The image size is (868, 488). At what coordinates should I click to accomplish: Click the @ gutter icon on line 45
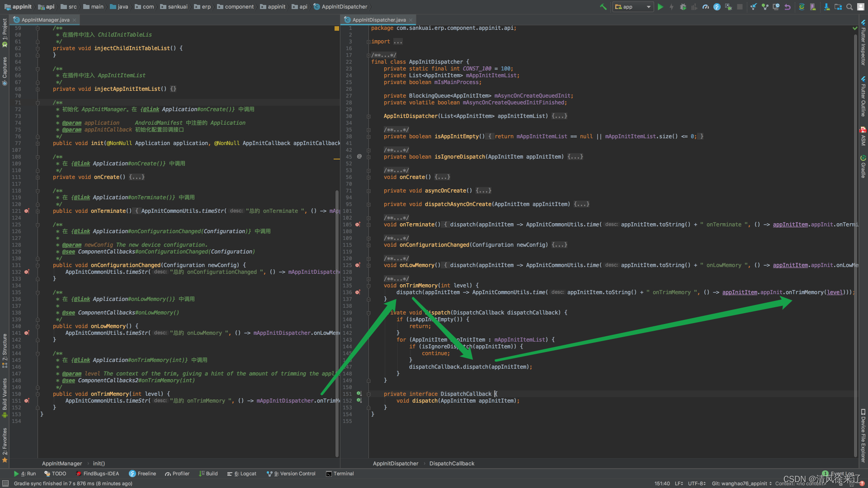pos(359,156)
